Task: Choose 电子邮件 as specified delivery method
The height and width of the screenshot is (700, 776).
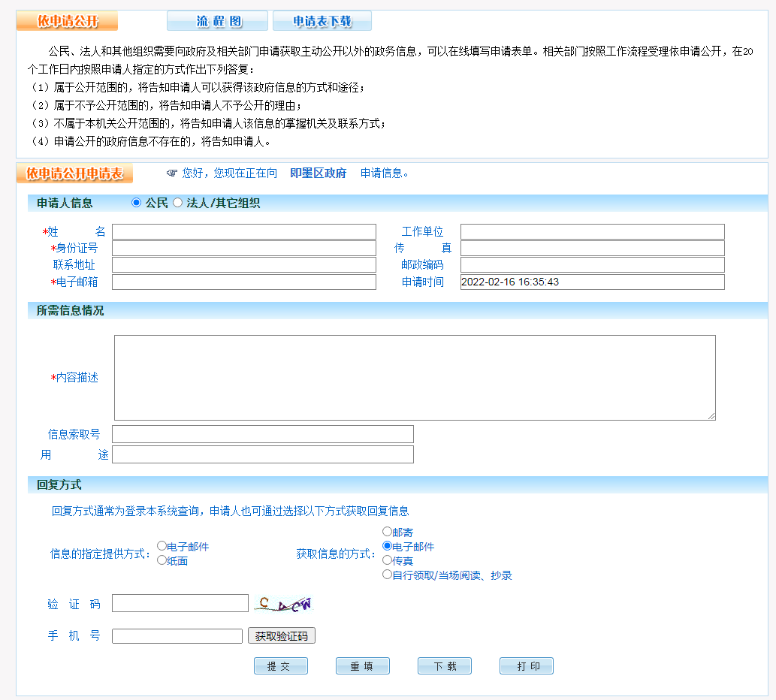Action: (161, 545)
